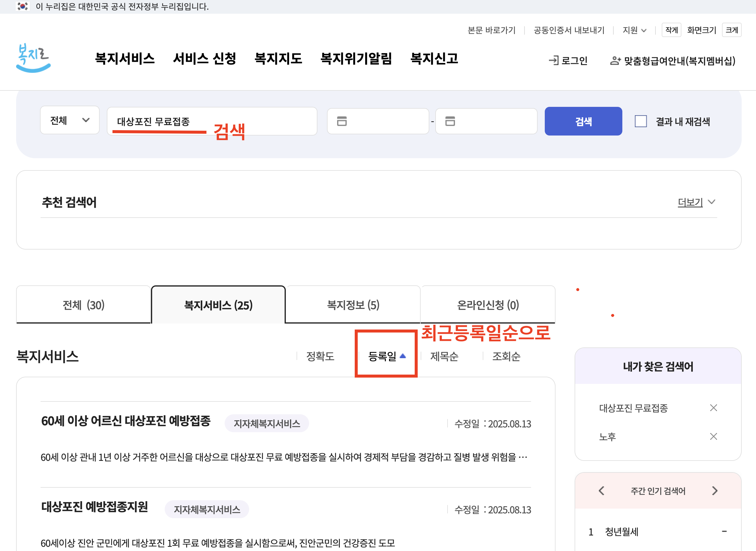The width and height of the screenshot is (756, 551).
Task: Remove 노후 from search history
Action: point(713,436)
